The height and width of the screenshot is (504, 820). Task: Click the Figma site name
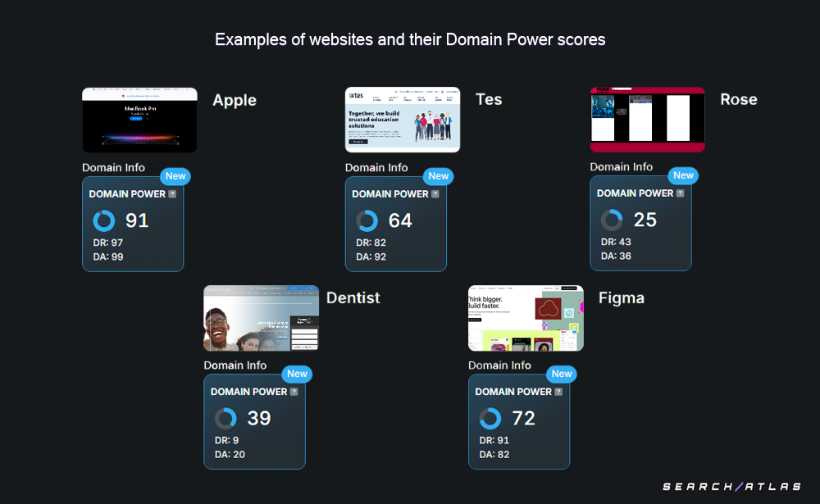pos(622,298)
